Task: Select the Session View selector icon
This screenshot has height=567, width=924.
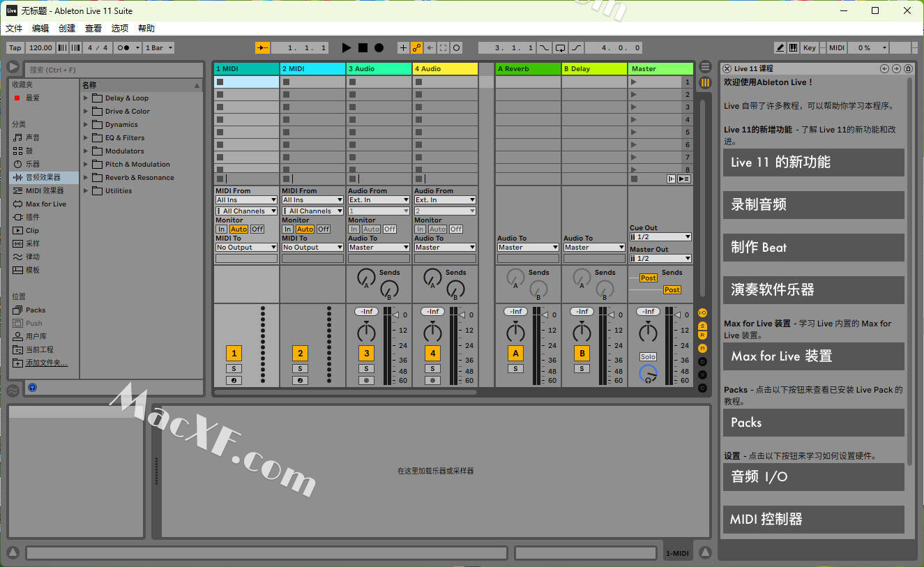Action: click(x=705, y=82)
